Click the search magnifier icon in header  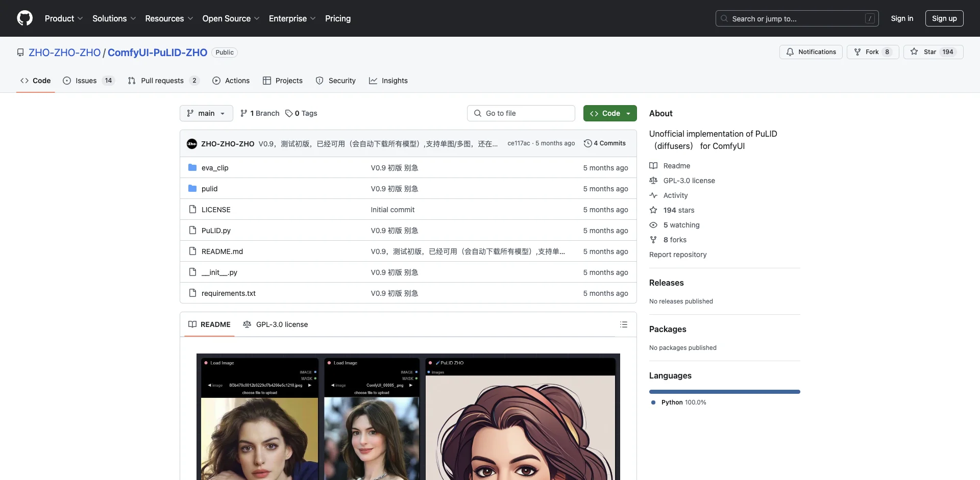[x=724, y=18]
